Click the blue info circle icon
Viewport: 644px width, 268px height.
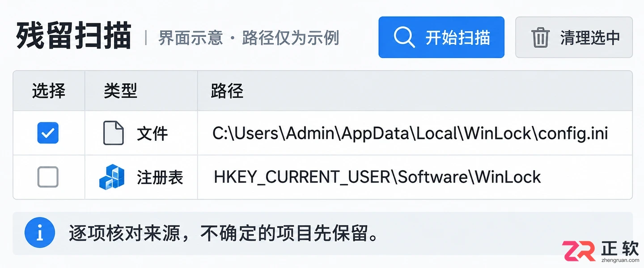(40, 233)
